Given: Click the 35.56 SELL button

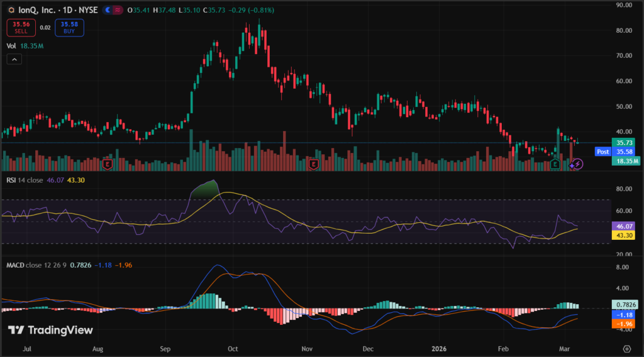Looking at the screenshot, I should pos(21,28).
